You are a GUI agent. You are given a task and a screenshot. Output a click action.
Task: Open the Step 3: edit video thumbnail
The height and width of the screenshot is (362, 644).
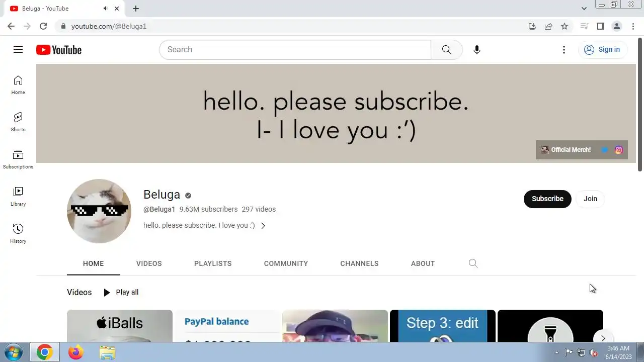click(x=443, y=326)
